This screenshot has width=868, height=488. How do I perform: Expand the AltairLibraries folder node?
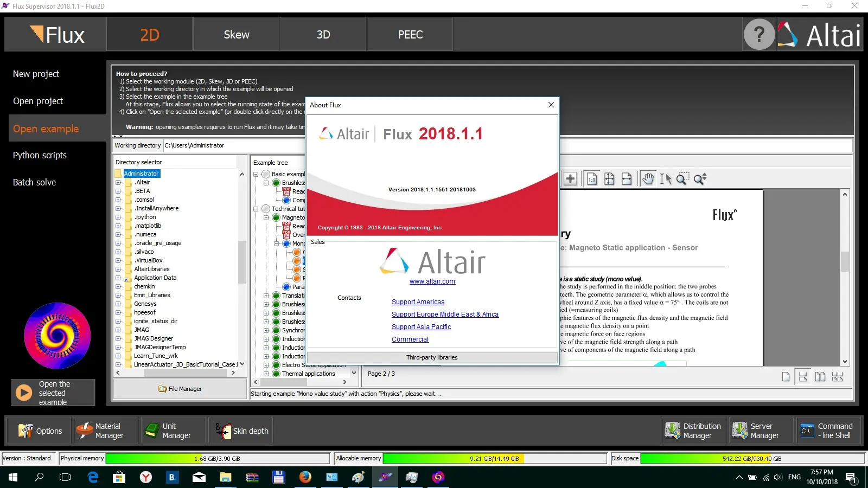118,269
